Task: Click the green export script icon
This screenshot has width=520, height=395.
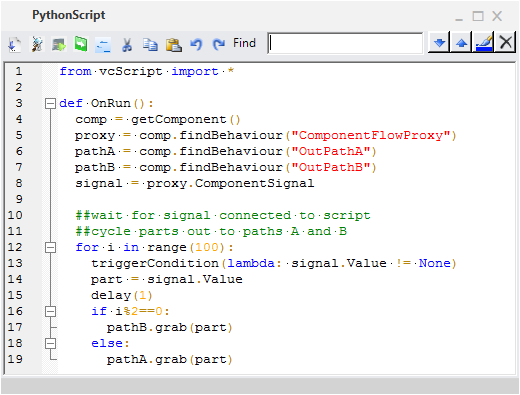Action: (81, 44)
